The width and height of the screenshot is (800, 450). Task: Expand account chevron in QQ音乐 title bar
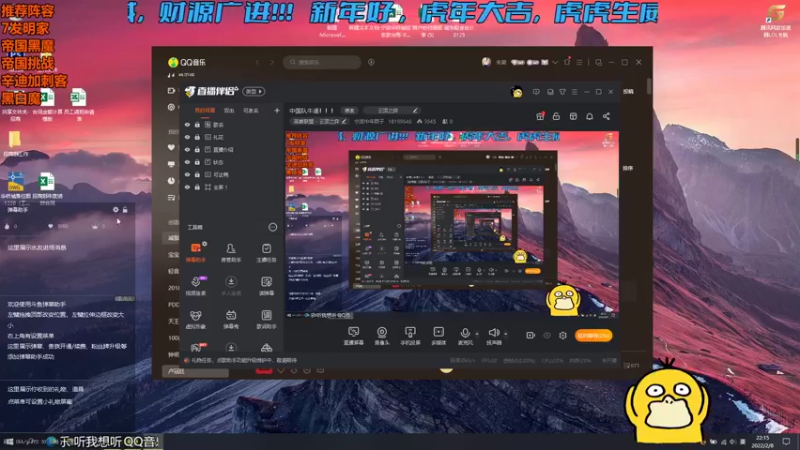555,62
